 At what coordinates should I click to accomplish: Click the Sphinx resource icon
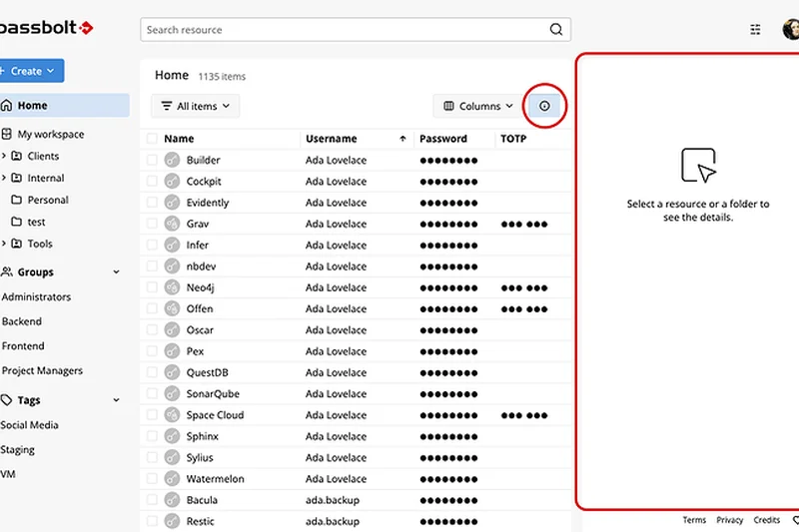172,436
